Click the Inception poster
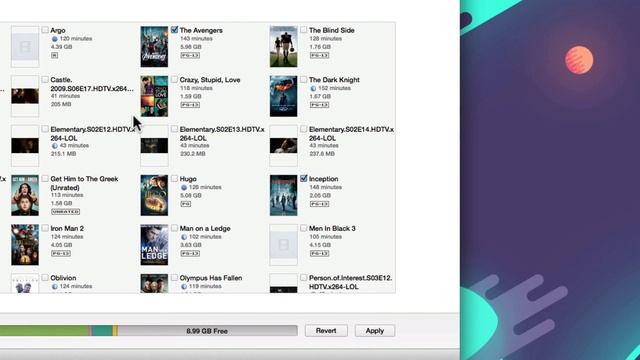640x360 pixels. pos(284,196)
